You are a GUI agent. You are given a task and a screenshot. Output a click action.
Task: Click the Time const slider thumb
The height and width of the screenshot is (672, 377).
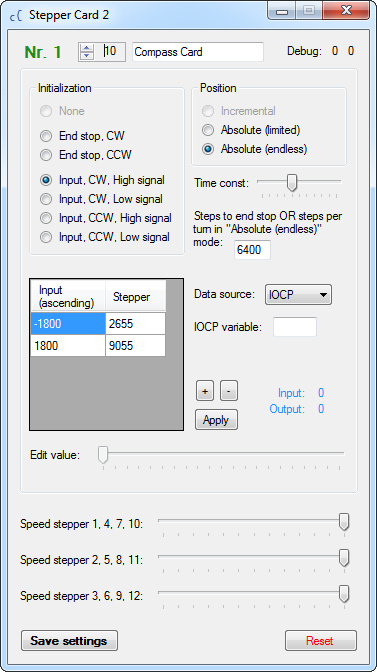tap(292, 182)
